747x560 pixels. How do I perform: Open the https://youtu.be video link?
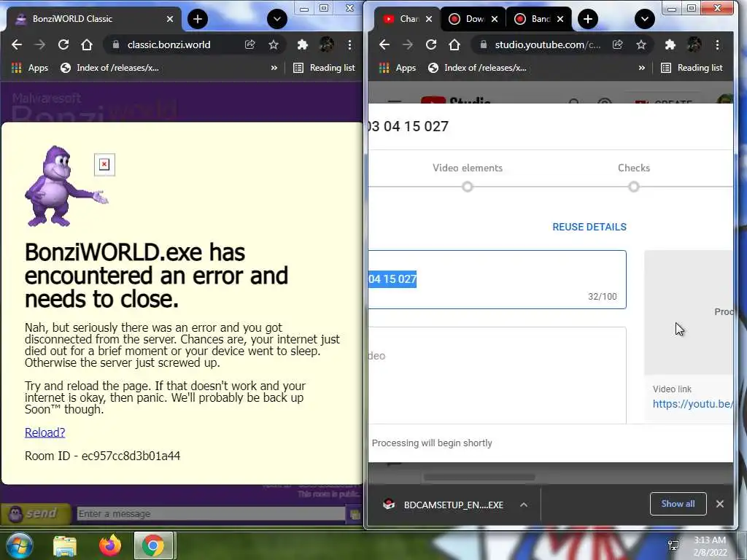693,404
